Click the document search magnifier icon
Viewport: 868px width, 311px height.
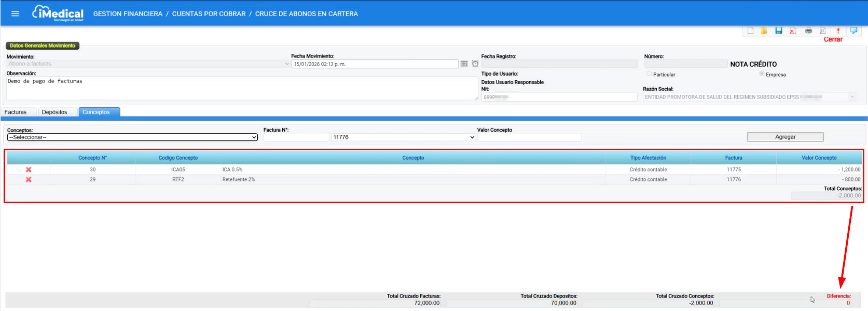pos(822,31)
